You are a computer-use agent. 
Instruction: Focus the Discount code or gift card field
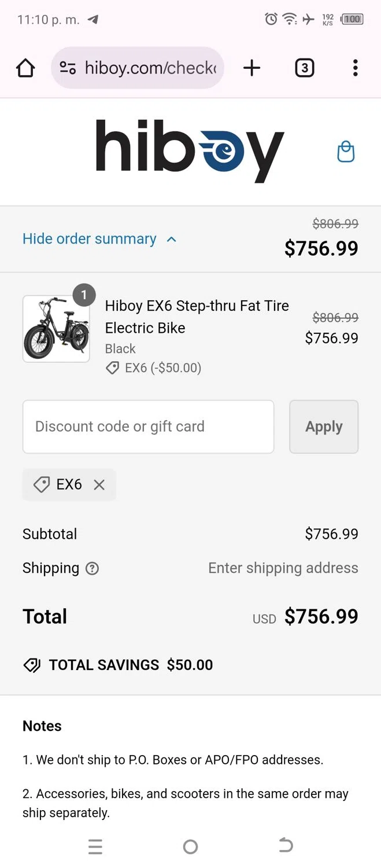pyautogui.click(x=148, y=426)
